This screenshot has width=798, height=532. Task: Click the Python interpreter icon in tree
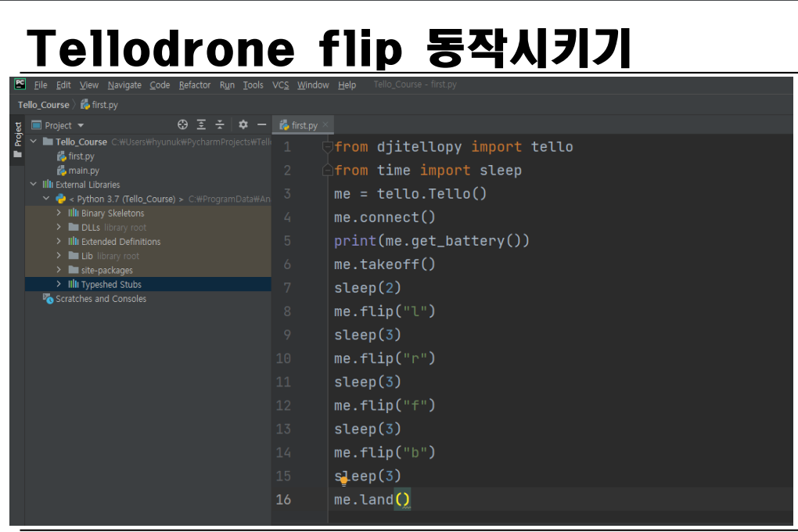click(60, 199)
